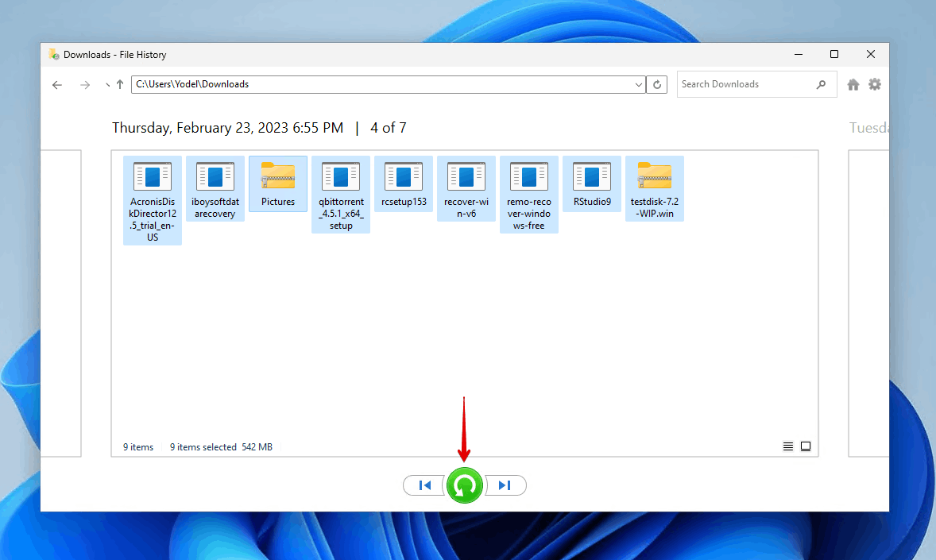Screen dimensions: 936x560
Task: Select the rcsetup153 file
Action: [404, 183]
